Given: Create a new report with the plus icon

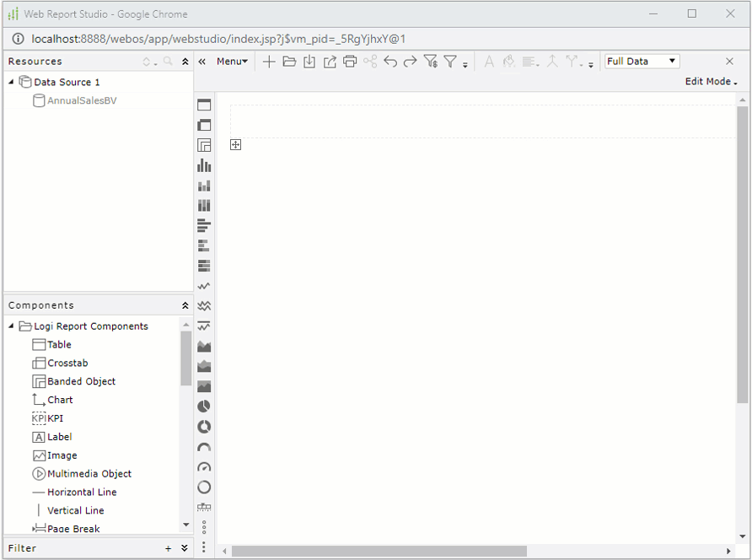Looking at the screenshot, I should [269, 61].
